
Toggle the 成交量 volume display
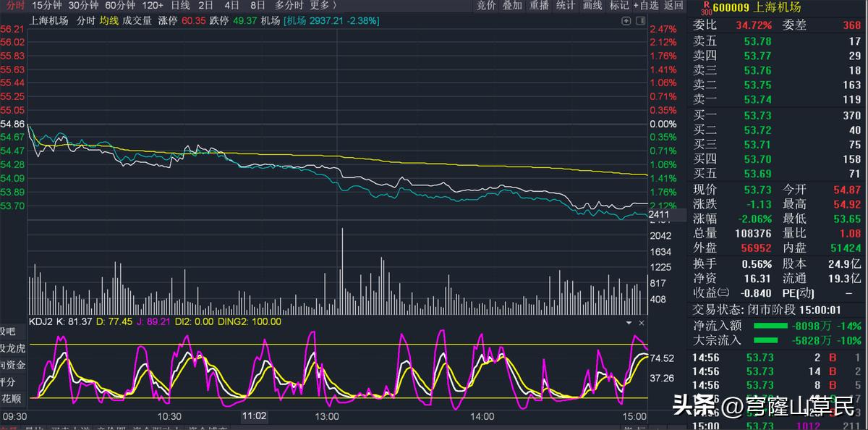137,21
